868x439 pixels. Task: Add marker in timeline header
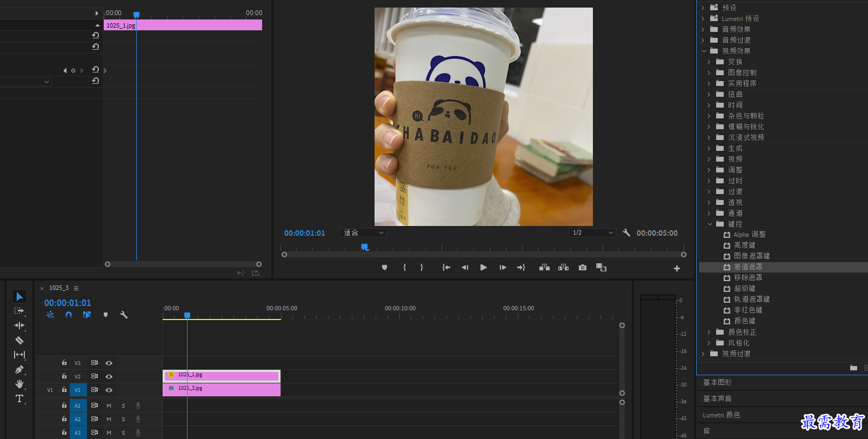(x=105, y=315)
